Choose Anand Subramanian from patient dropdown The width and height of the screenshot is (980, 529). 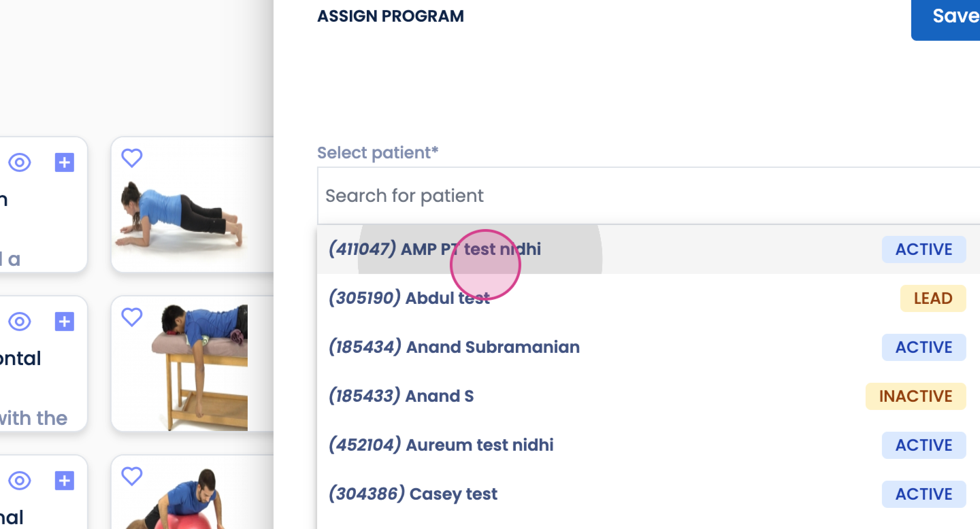coord(454,347)
